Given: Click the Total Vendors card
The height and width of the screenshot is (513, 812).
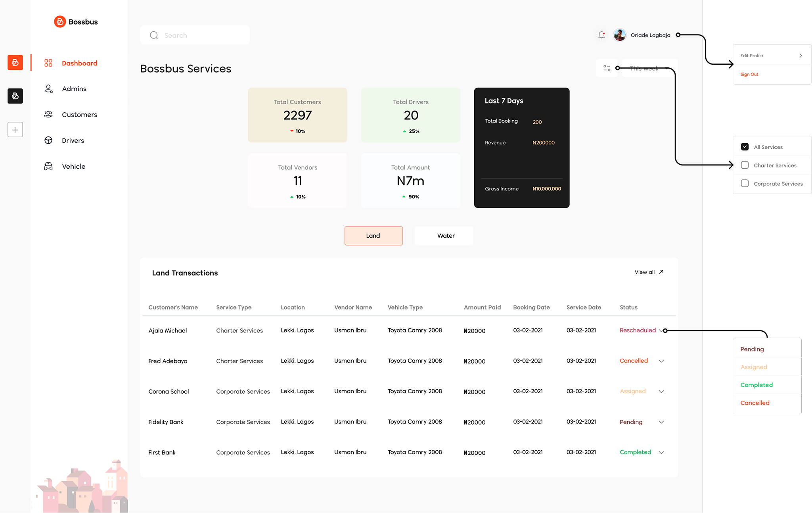Looking at the screenshot, I should pos(297,181).
